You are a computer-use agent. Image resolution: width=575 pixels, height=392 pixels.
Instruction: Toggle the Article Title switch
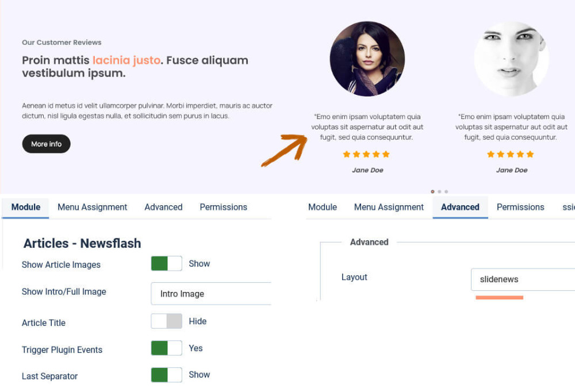click(x=166, y=321)
